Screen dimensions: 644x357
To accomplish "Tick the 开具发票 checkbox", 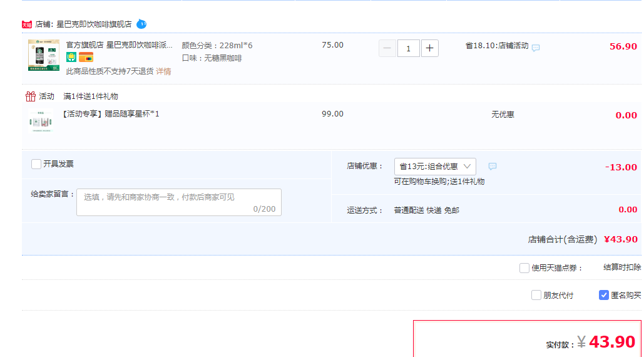I will pos(36,164).
